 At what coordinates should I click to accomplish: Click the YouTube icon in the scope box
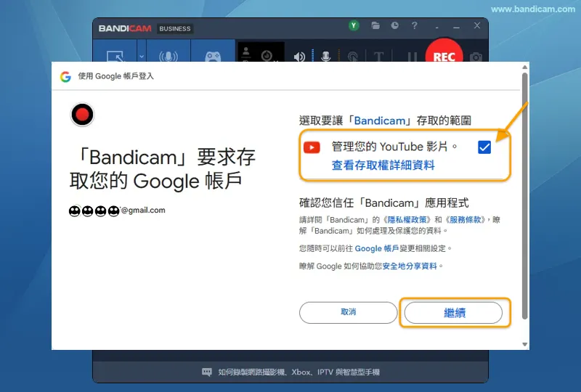click(x=312, y=147)
